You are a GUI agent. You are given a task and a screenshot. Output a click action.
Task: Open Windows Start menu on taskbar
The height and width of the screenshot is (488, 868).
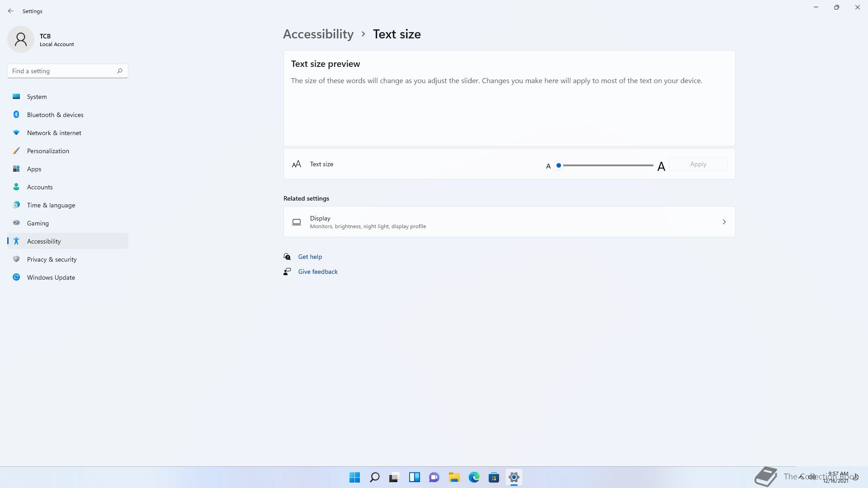point(354,477)
